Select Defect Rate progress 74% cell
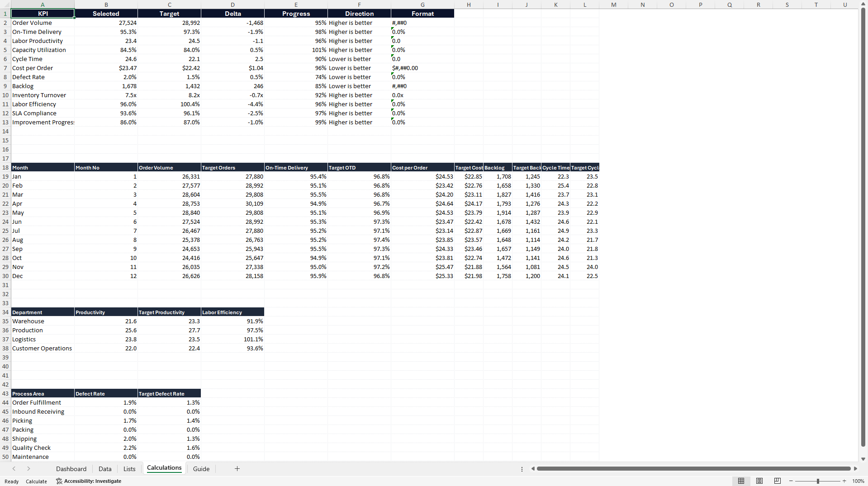This screenshot has height=486, width=868. click(x=296, y=77)
